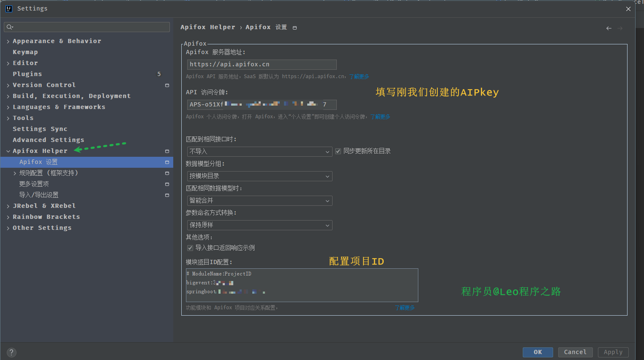Expand Appearance & Behavior tree node
The width and height of the screenshot is (644, 360).
[x=8, y=41]
